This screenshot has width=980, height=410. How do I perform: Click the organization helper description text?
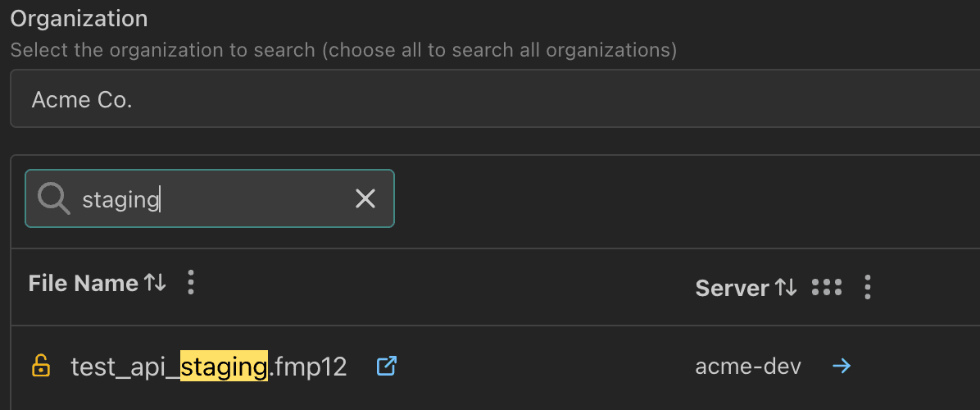pyautogui.click(x=343, y=50)
